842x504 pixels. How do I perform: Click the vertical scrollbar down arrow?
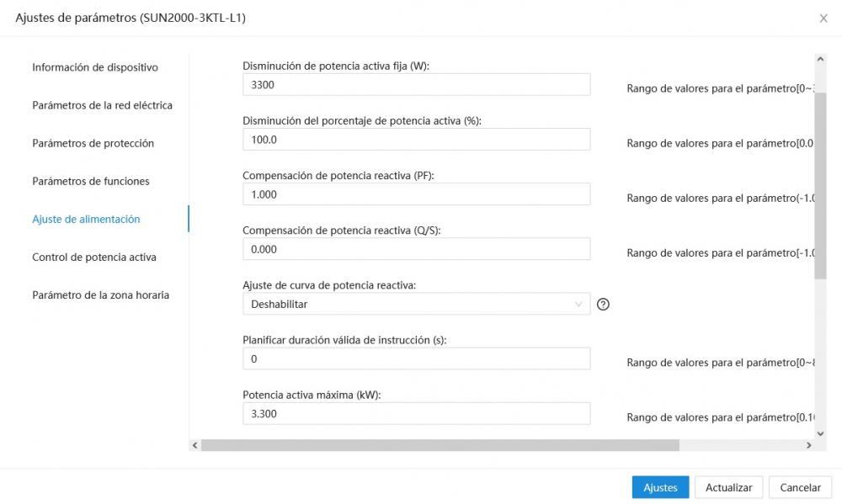click(x=820, y=433)
